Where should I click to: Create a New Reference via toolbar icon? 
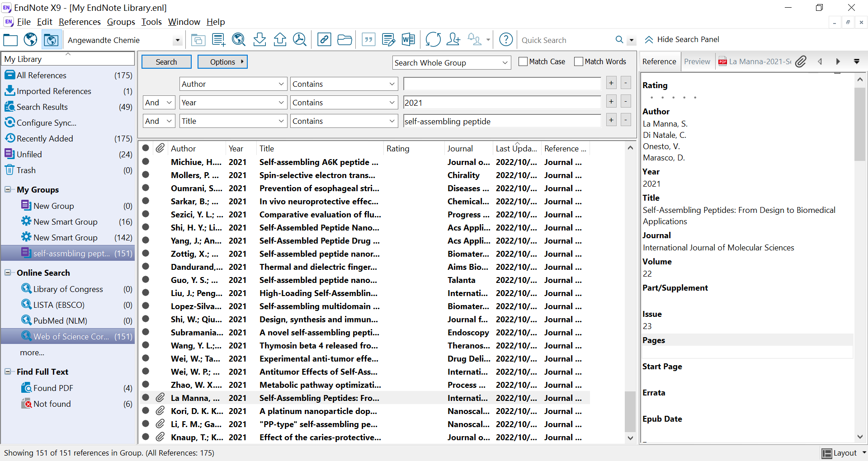coord(219,40)
